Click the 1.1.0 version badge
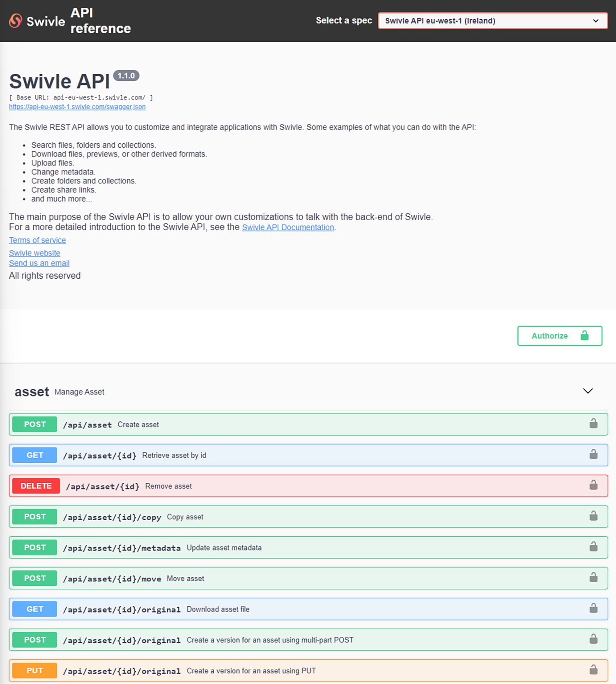 (126, 76)
